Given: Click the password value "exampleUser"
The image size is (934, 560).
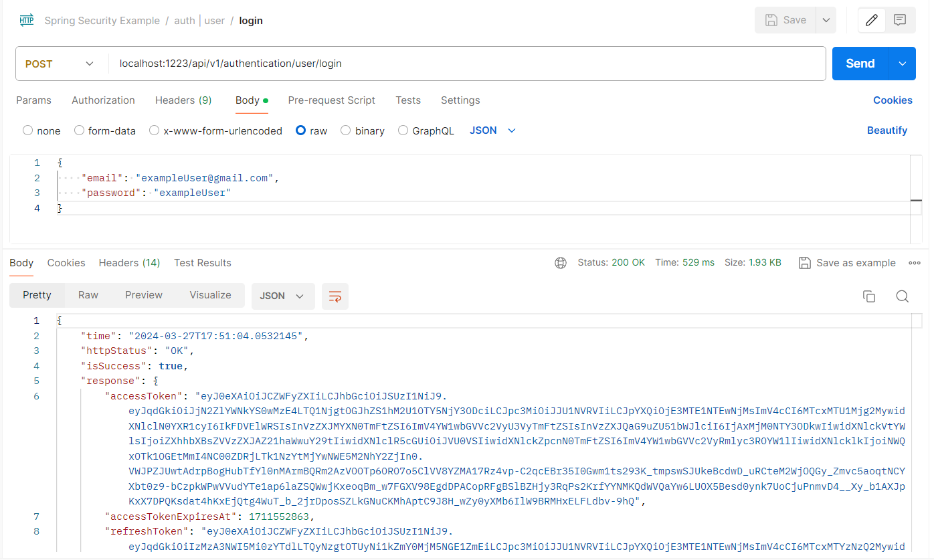Looking at the screenshot, I should (x=192, y=193).
